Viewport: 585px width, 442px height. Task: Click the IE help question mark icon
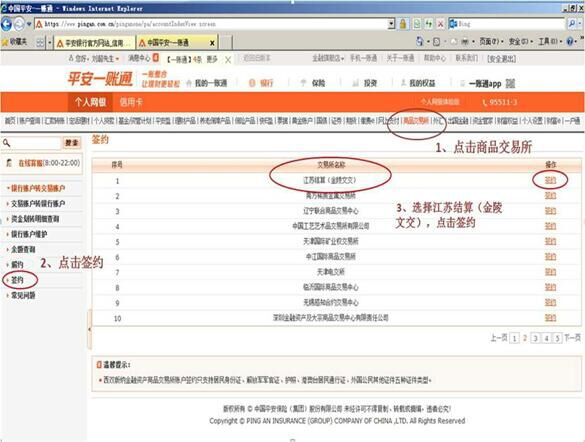pos(569,41)
